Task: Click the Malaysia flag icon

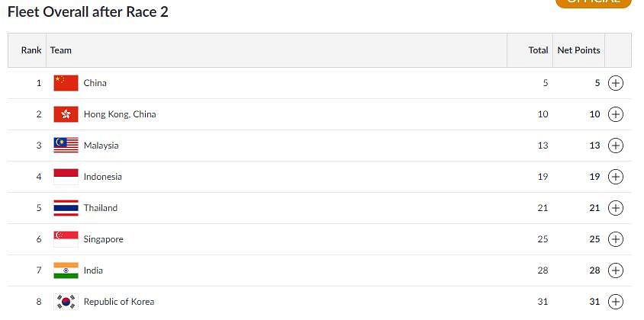Action: click(66, 146)
